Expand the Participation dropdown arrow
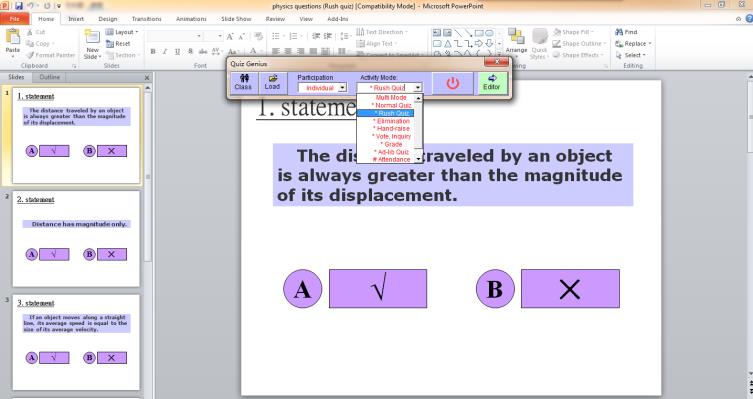The width and height of the screenshot is (753, 399). [342, 88]
